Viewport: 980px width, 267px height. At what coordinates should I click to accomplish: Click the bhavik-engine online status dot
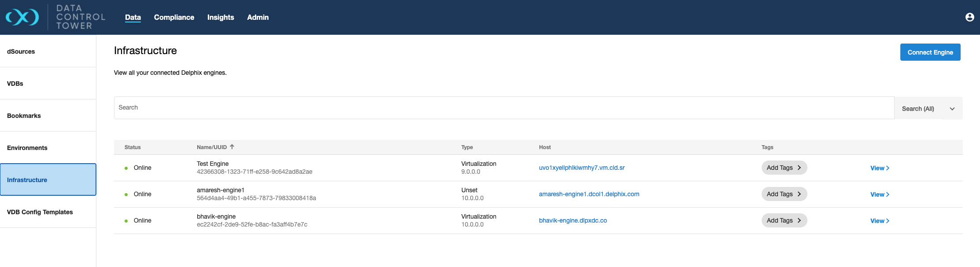126,221
